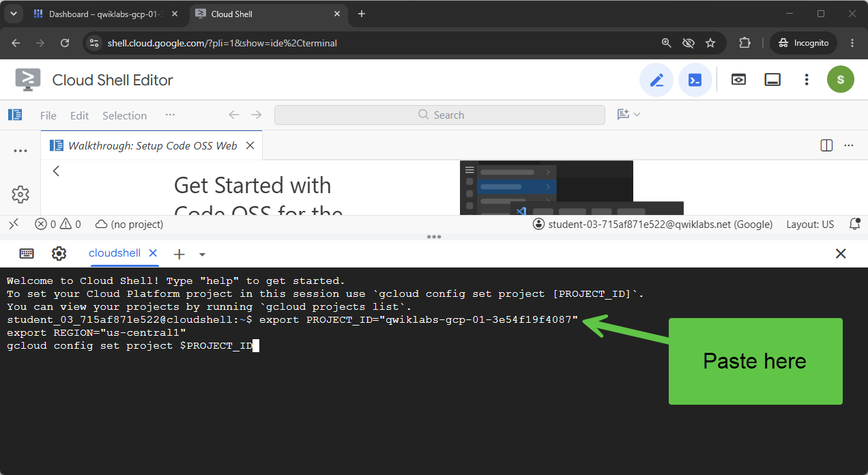Switch to the cloudshell terminal tab
This screenshot has width=868, height=475.
click(x=115, y=253)
